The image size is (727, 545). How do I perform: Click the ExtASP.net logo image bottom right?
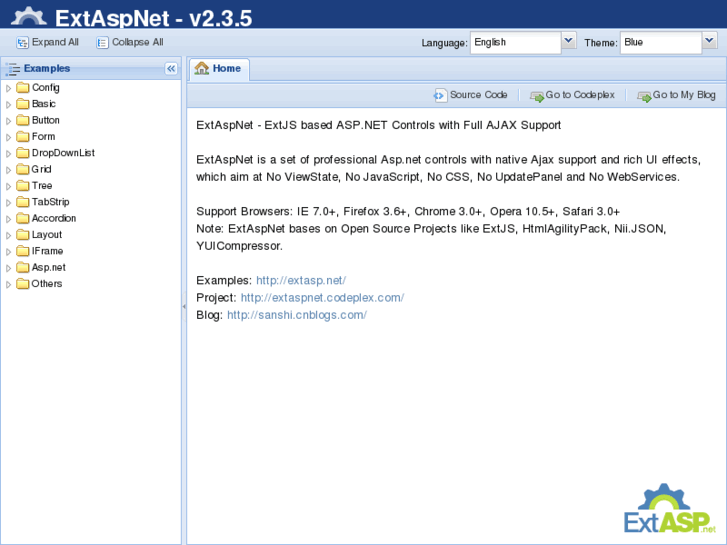[x=670, y=509]
